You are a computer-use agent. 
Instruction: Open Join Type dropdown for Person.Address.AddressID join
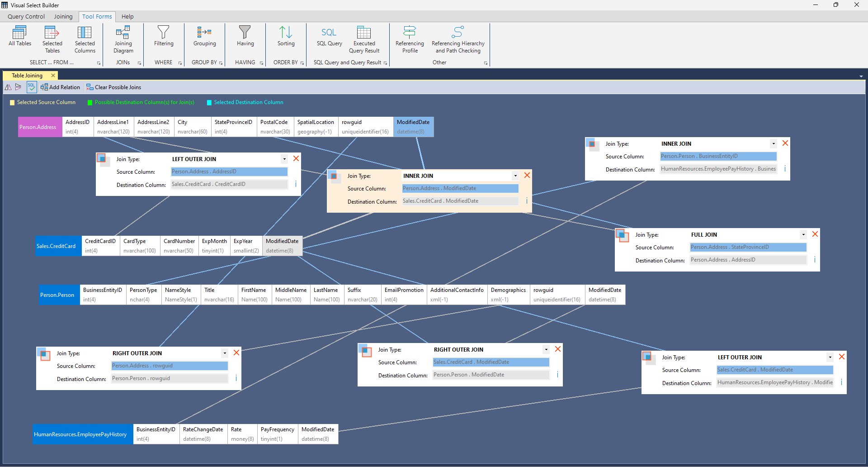(x=284, y=159)
